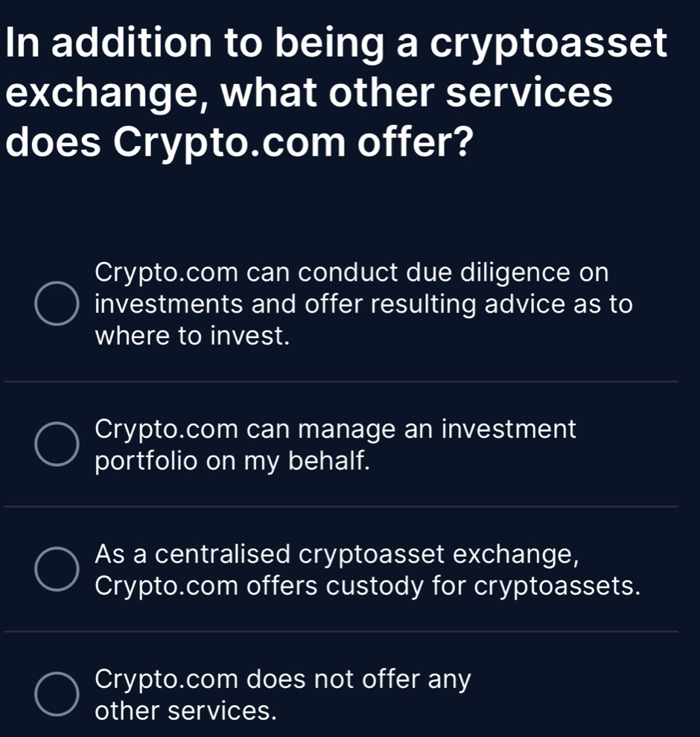Click the 'Crypto.com can conduct due diligence' answer text
The width and height of the screenshot is (700, 737).
click(x=351, y=272)
